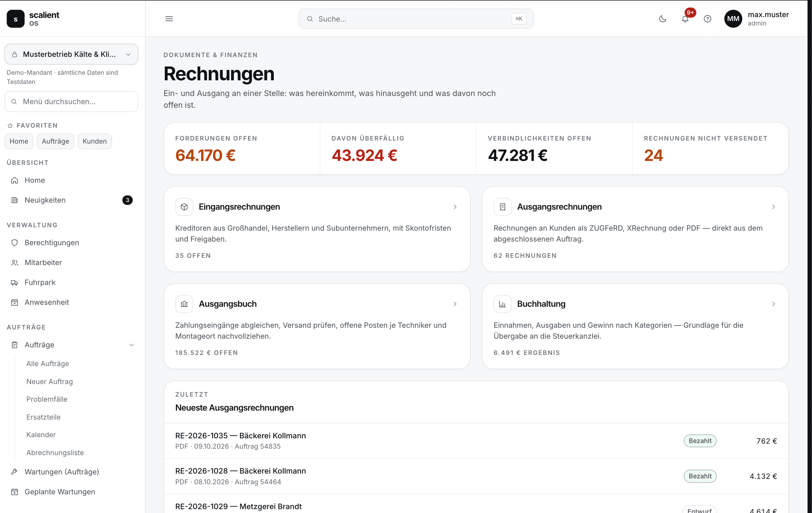Open Mitarbeiter menu item
The image size is (812, 513).
point(71,263)
